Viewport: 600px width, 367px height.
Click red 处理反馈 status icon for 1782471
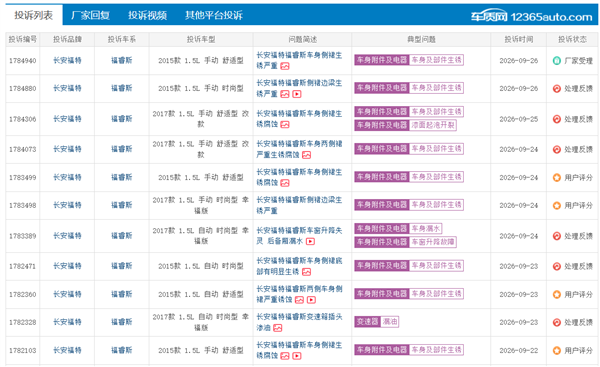point(557,266)
